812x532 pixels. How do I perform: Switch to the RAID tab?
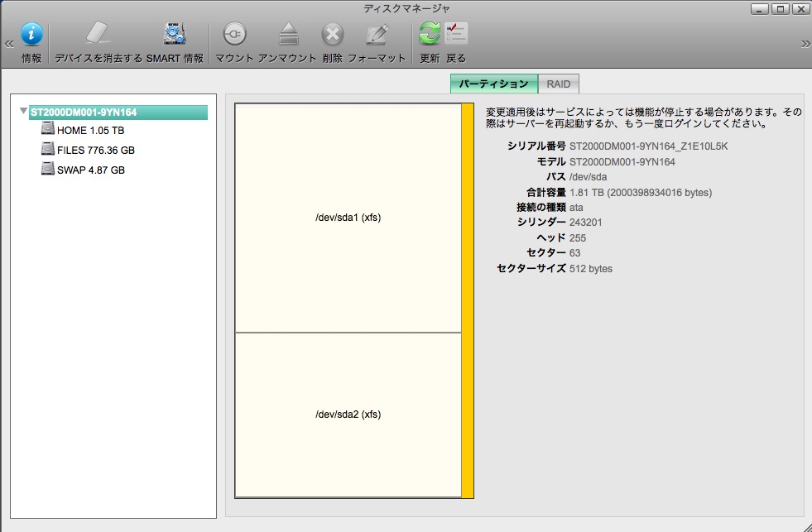tap(559, 84)
